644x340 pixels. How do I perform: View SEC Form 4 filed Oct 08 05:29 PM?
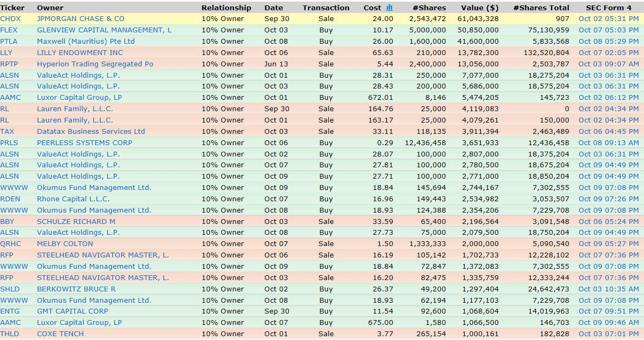(608, 42)
